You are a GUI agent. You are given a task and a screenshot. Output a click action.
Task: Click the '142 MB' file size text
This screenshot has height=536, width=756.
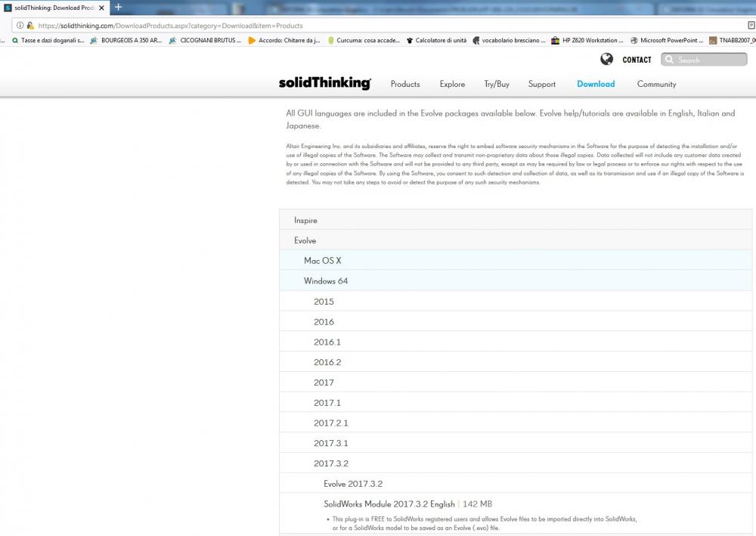point(477,503)
